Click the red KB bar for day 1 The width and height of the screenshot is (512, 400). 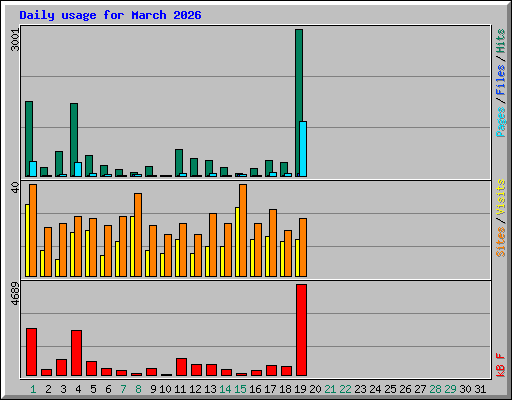31,352
